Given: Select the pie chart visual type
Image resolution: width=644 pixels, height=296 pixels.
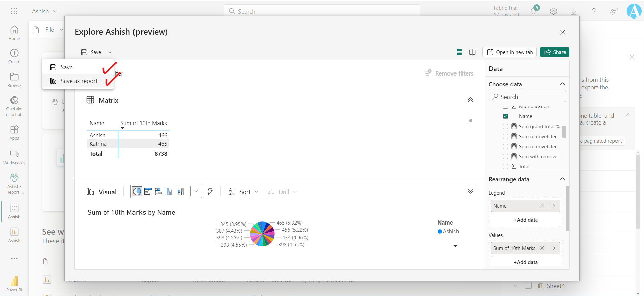Looking at the screenshot, I should pyautogui.click(x=137, y=192).
